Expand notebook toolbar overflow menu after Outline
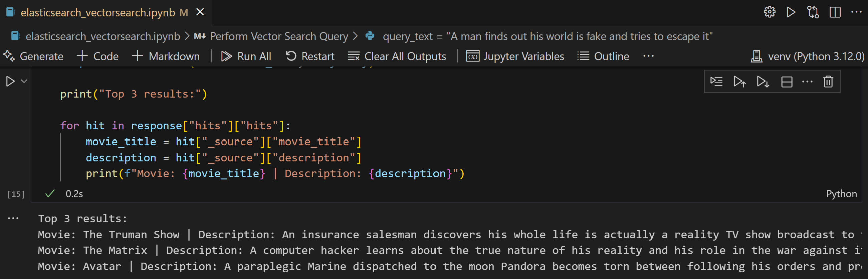 coord(648,56)
